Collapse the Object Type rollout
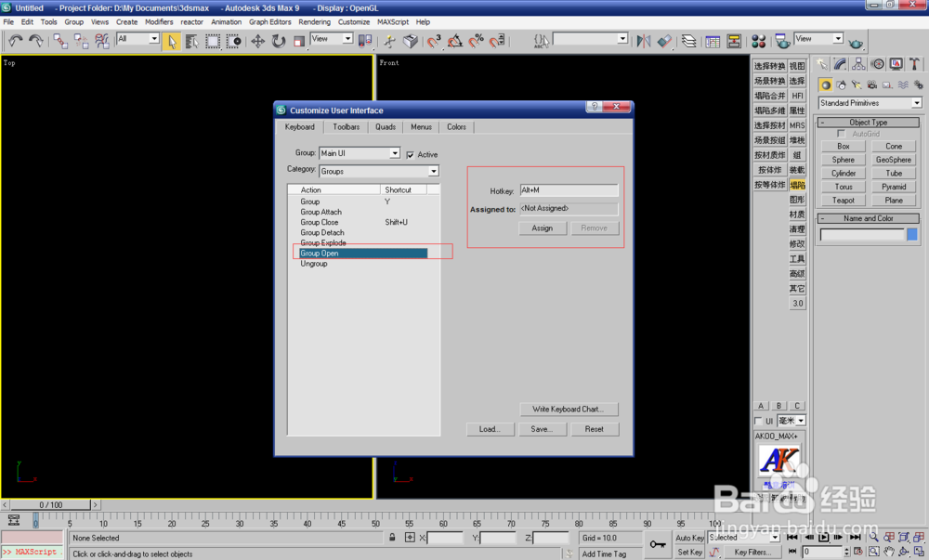 (868, 123)
